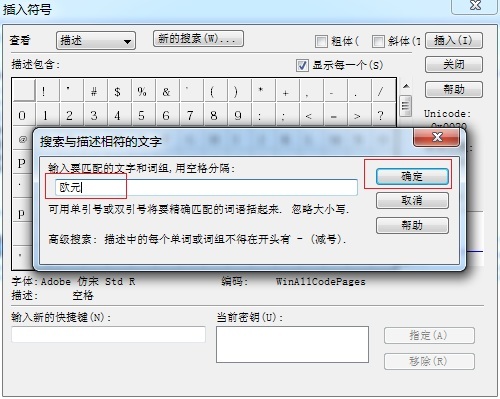
Task: Click the 指定(A) button
Action: [x=429, y=335]
